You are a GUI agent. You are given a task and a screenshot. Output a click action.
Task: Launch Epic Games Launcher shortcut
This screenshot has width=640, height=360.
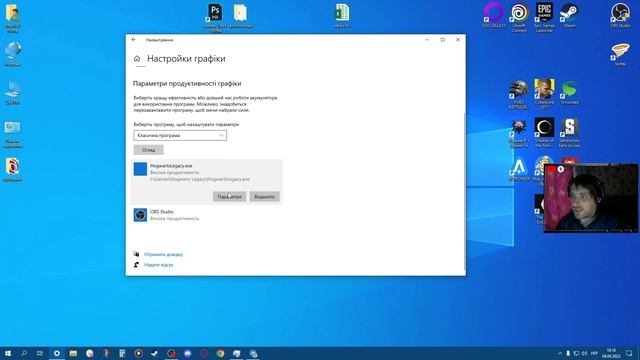(544, 16)
